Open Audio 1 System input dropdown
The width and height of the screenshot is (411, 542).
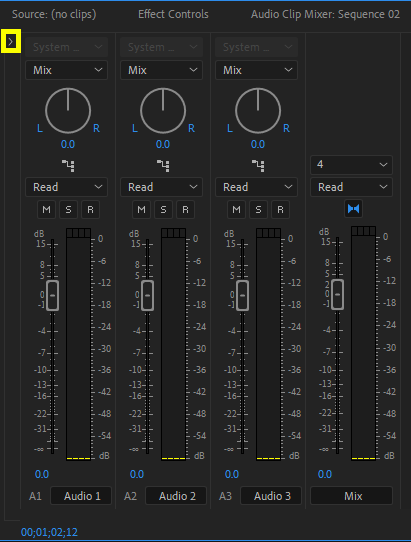coord(66,47)
